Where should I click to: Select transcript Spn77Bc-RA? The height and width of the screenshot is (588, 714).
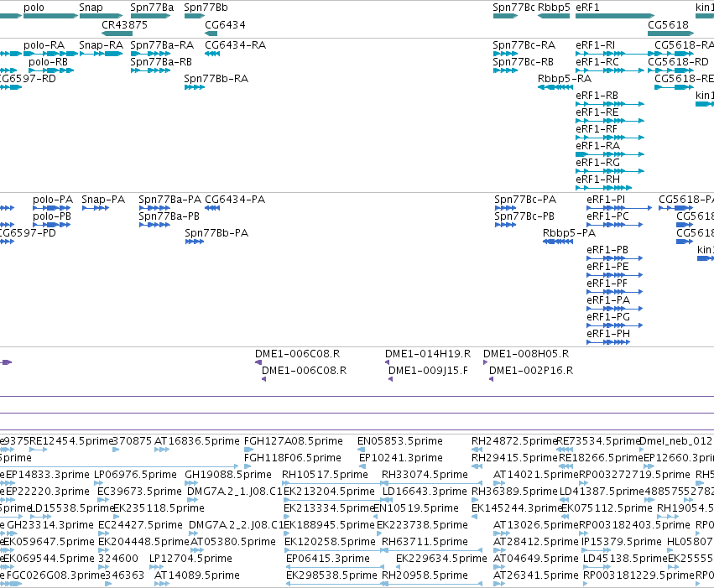(x=505, y=54)
